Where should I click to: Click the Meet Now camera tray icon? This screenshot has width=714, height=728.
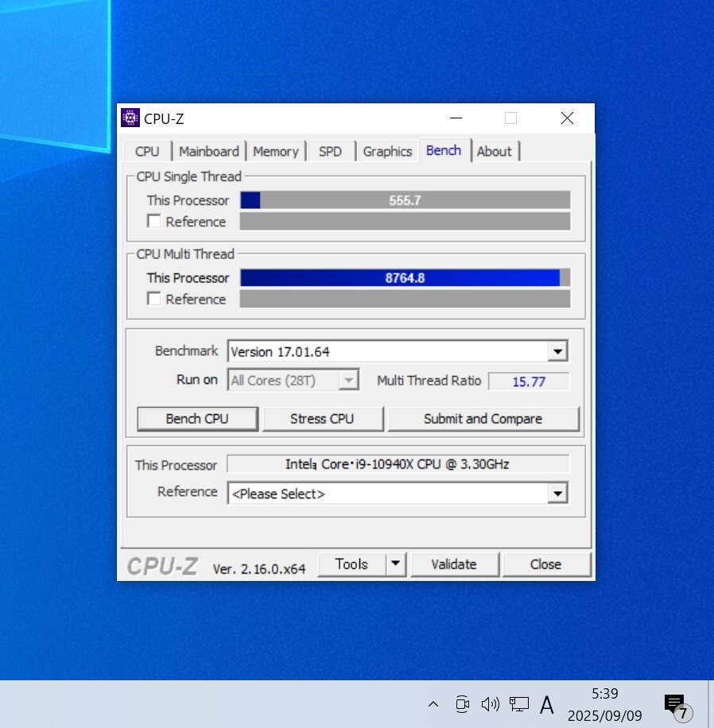pyautogui.click(x=462, y=704)
